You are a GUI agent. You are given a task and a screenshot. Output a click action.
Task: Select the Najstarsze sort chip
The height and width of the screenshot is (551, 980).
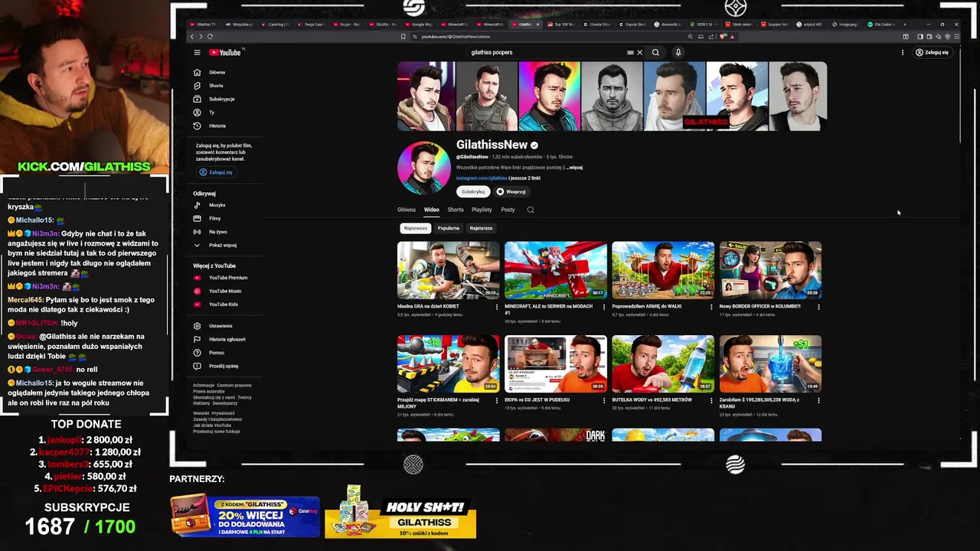481,228
